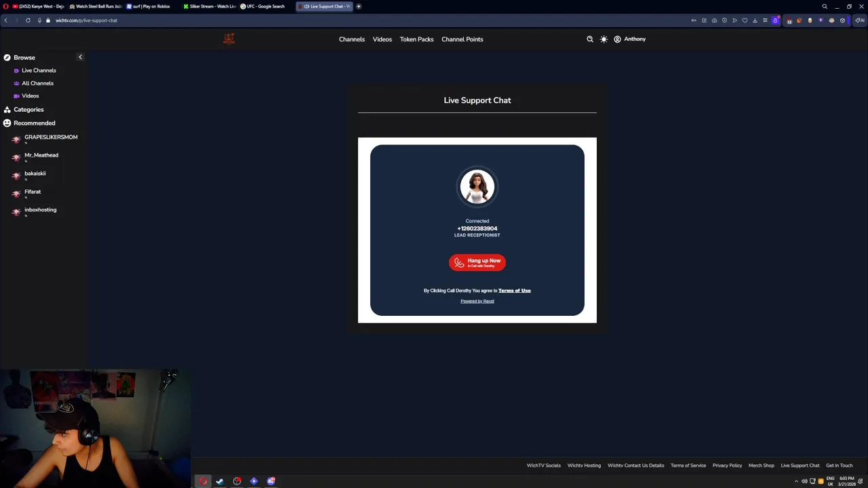Open Terms of Service footer link
This screenshot has height=488, width=868.
click(688, 466)
